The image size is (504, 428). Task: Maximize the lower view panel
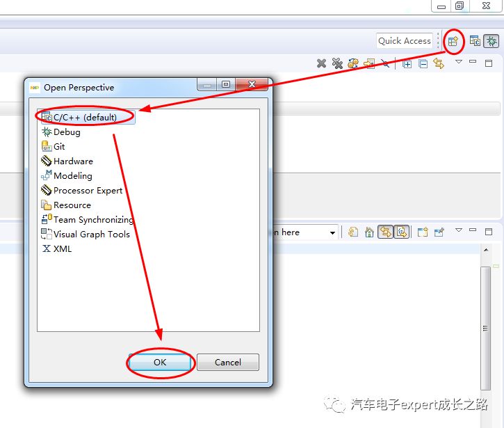(489, 232)
